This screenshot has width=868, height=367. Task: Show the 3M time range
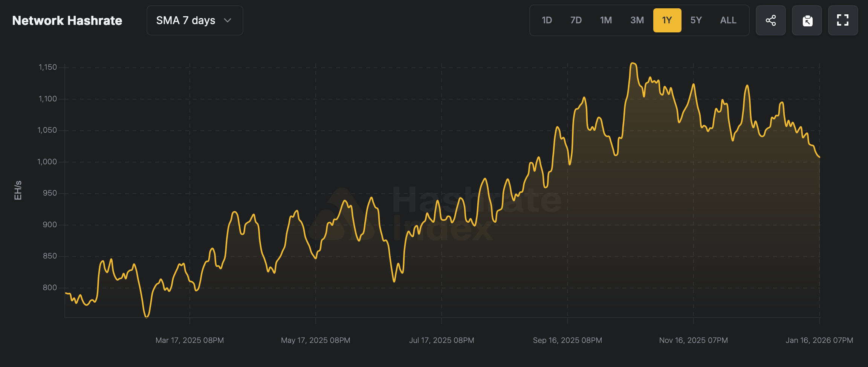click(637, 20)
